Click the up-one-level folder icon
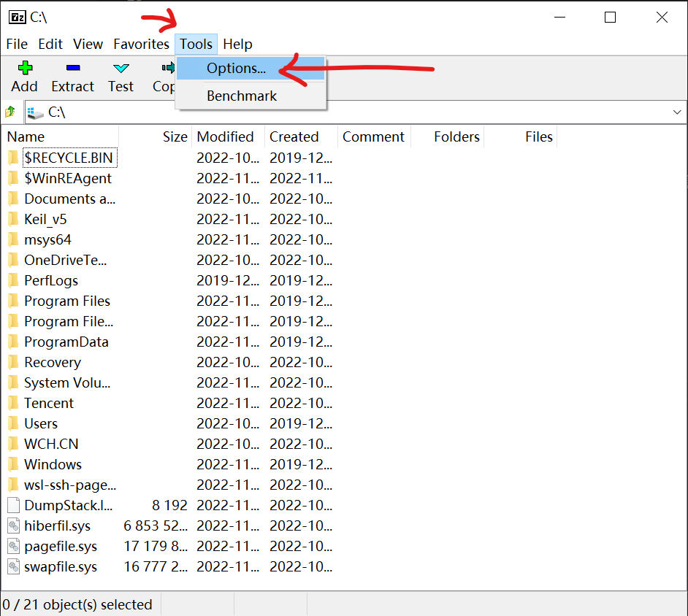 (x=10, y=112)
